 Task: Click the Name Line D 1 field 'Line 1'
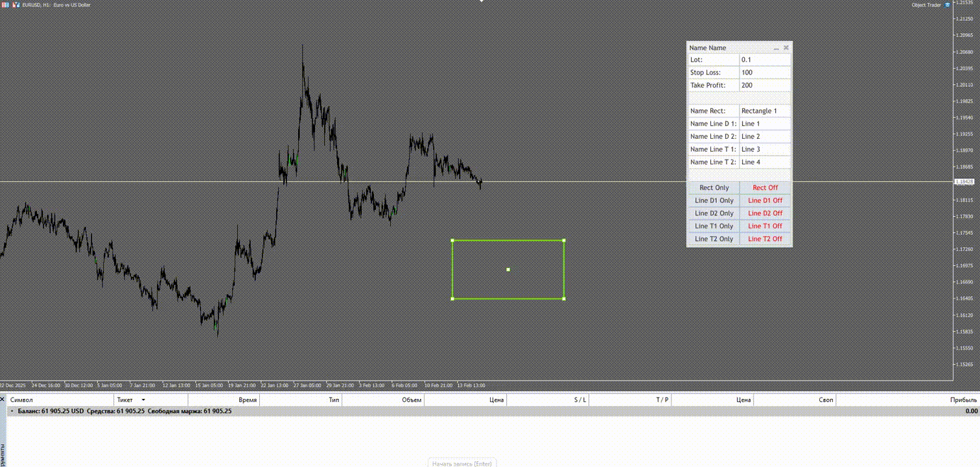765,124
